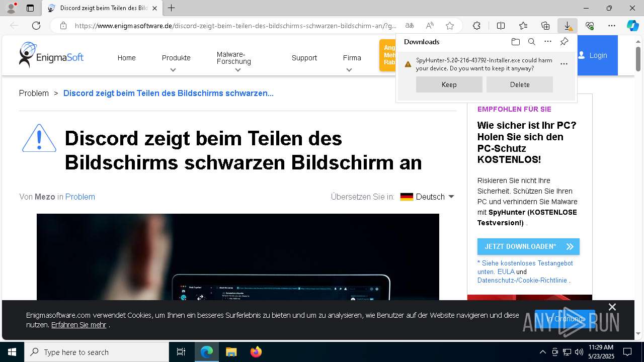Open Siehe kostenloses Testangebot unten link
Screen dimensions: 644x362
point(525,267)
